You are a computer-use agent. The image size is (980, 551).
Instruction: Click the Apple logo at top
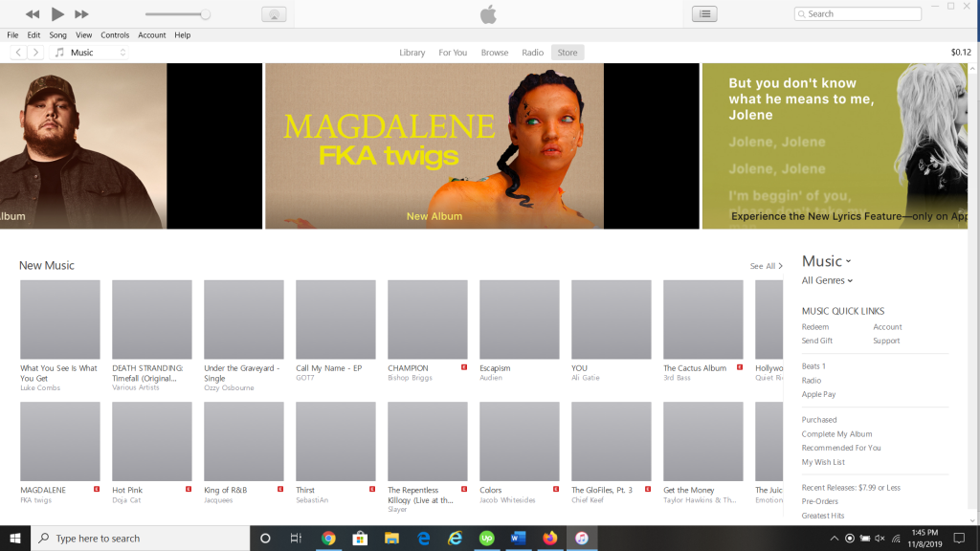pyautogui.click(x=488, y=13)
